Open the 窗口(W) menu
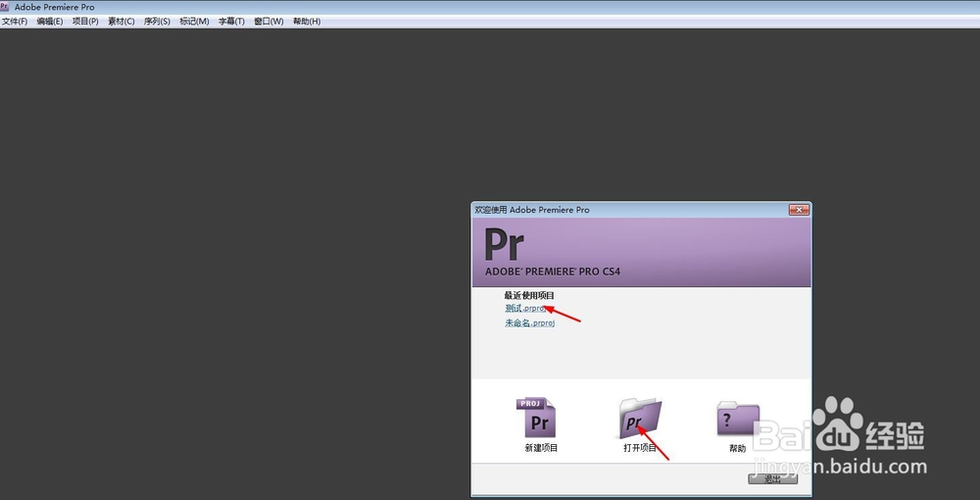 (269, 22)
